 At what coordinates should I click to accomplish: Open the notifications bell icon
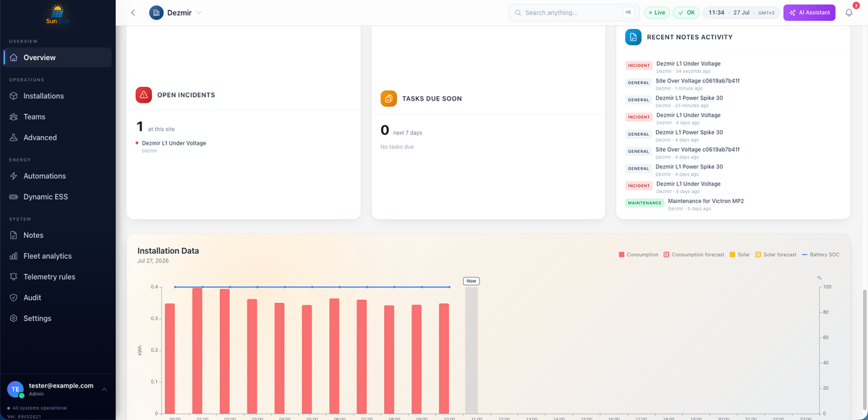[x=848, y=12]
